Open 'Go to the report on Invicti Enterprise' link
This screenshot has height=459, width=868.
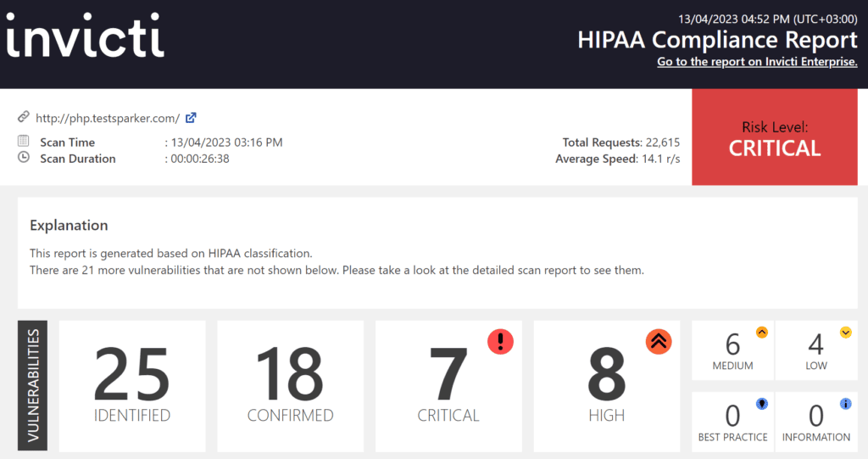[x=757, y=62]
